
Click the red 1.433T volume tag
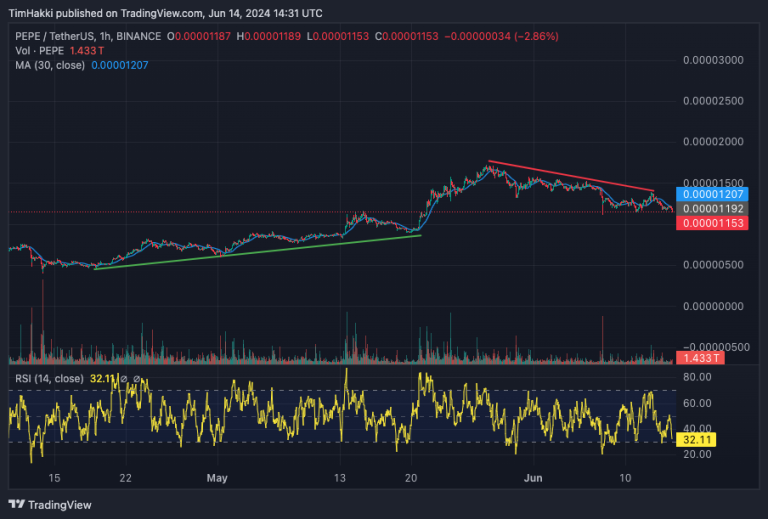pyautogui.click(x=700, y=358)
